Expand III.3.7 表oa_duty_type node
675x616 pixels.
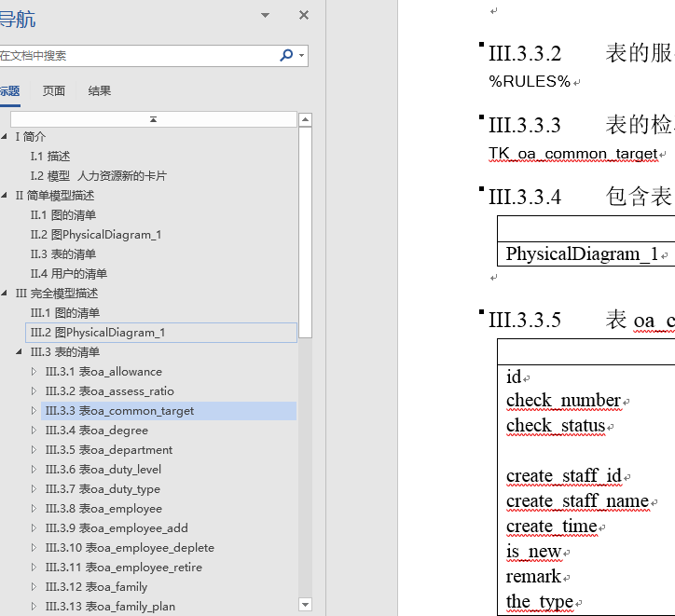point(34,488)
